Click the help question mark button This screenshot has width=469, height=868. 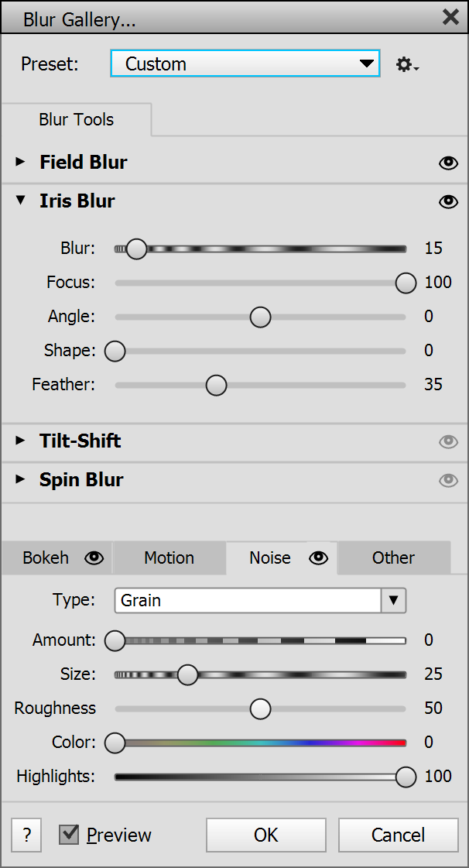point(27,835)
